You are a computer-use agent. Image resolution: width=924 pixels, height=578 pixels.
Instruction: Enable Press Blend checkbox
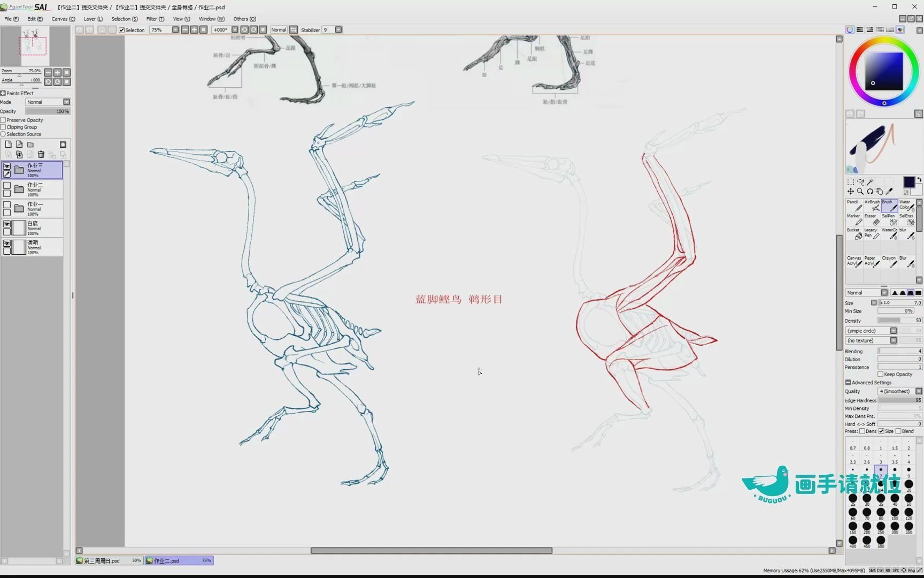[898, 431]
